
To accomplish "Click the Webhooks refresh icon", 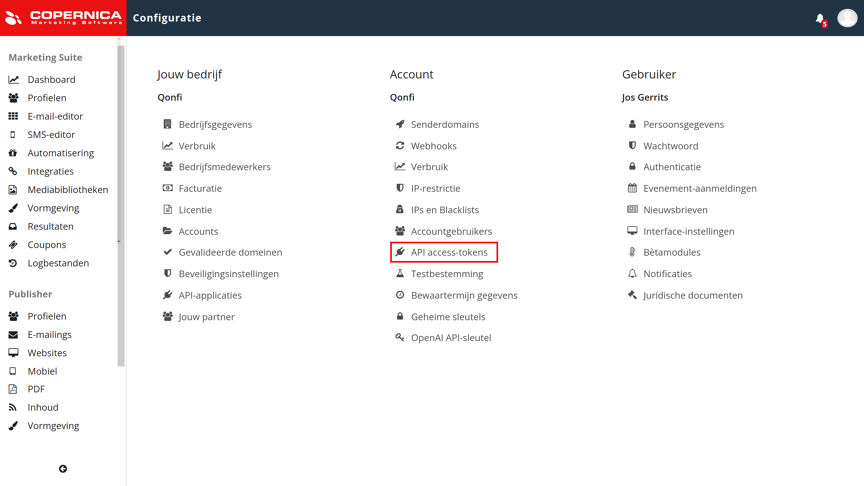I will (400, 145).
